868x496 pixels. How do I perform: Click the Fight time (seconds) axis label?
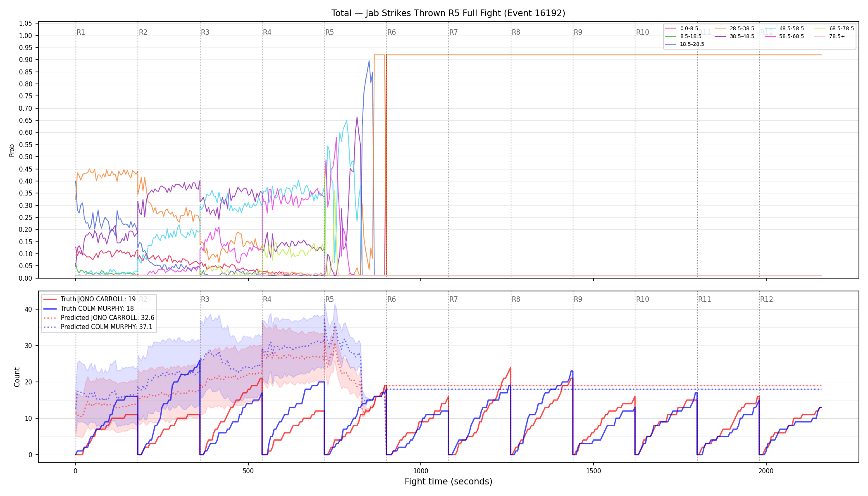(x=448, y=482)
